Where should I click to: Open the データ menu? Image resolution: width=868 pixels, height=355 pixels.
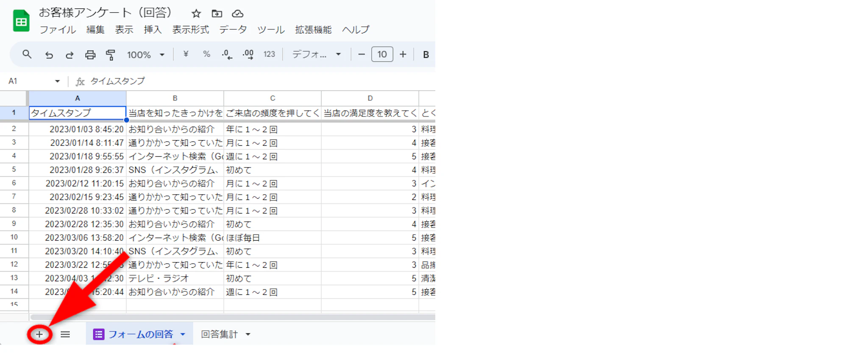click(x=233, y=30)
